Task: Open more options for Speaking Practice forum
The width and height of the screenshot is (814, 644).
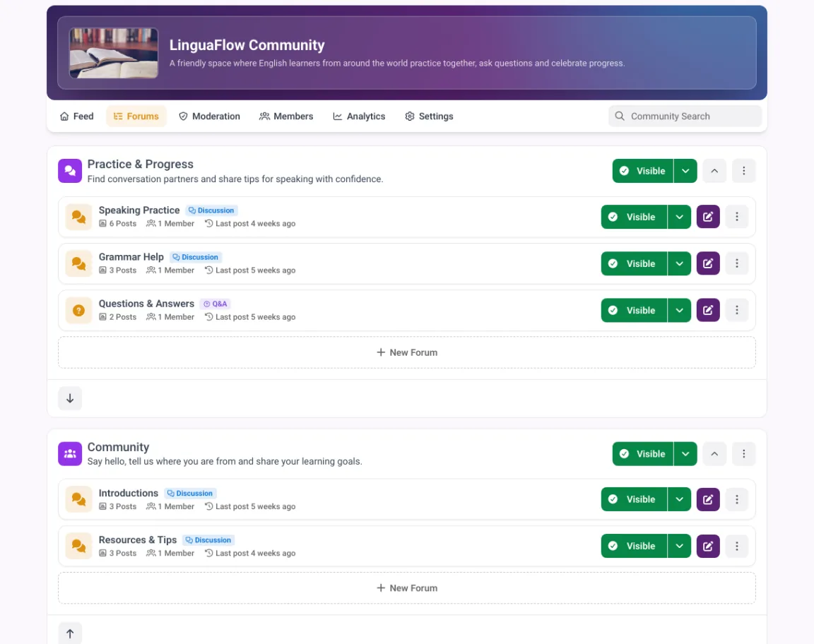Action: (737, 217)
